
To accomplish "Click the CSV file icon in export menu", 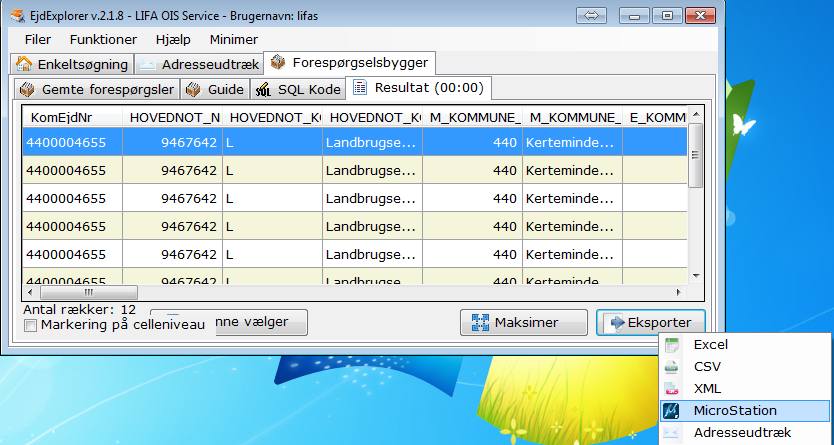I will [x=672, y=366].
